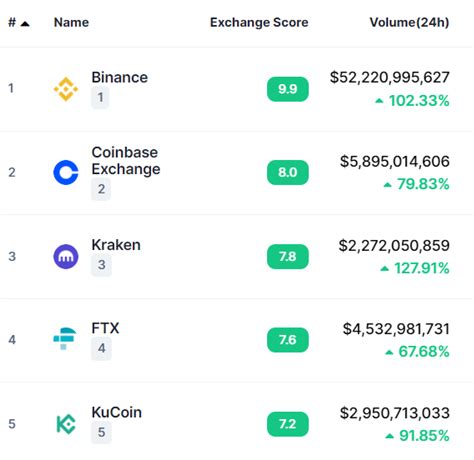The image size is (474, 460).
Task: Open the Kraken exchange link
Action: tap(116, 245)
